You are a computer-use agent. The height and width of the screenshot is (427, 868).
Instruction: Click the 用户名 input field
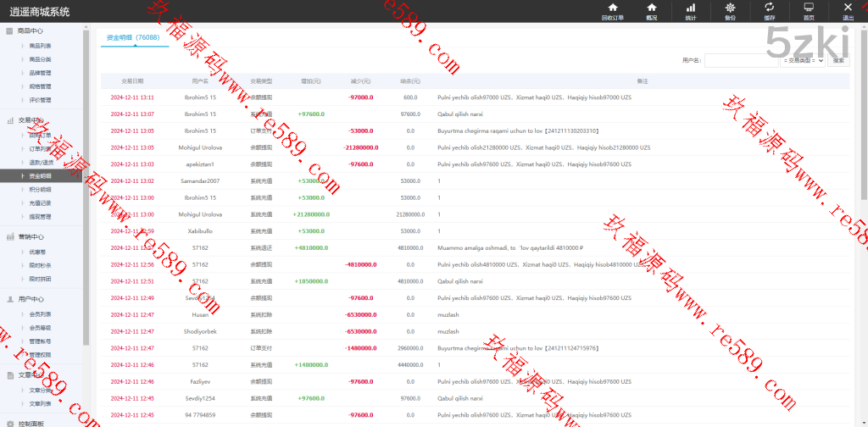(x=741, y=60)
